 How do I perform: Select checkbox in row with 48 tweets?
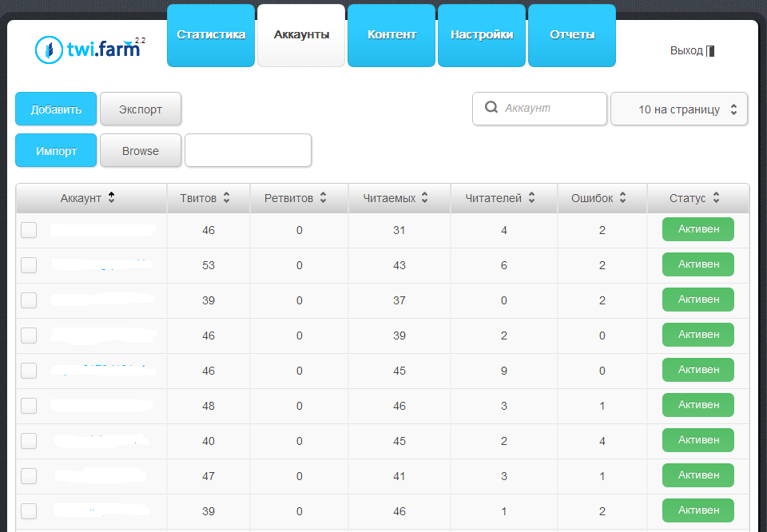point(29,406)
